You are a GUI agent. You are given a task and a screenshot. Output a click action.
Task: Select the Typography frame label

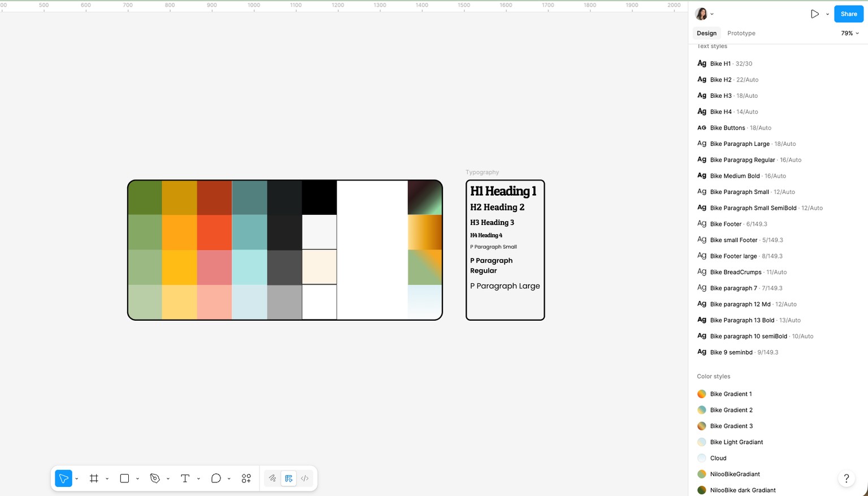coord(482,172)
